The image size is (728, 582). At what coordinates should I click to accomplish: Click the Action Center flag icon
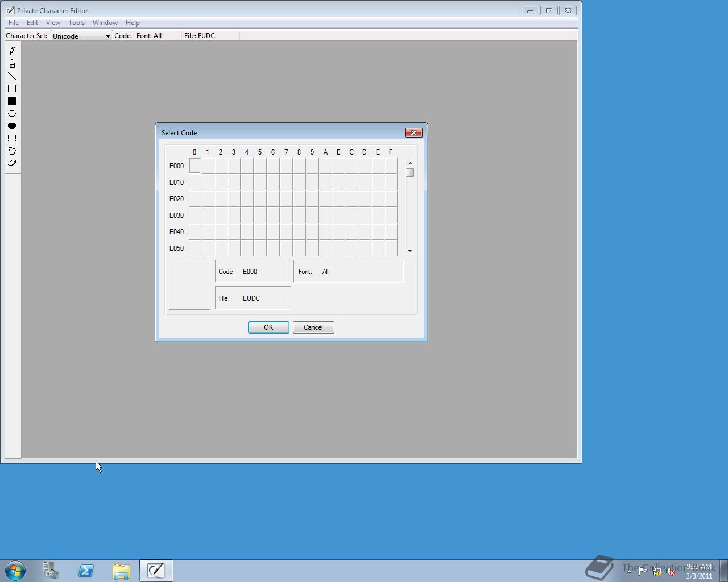643,571
